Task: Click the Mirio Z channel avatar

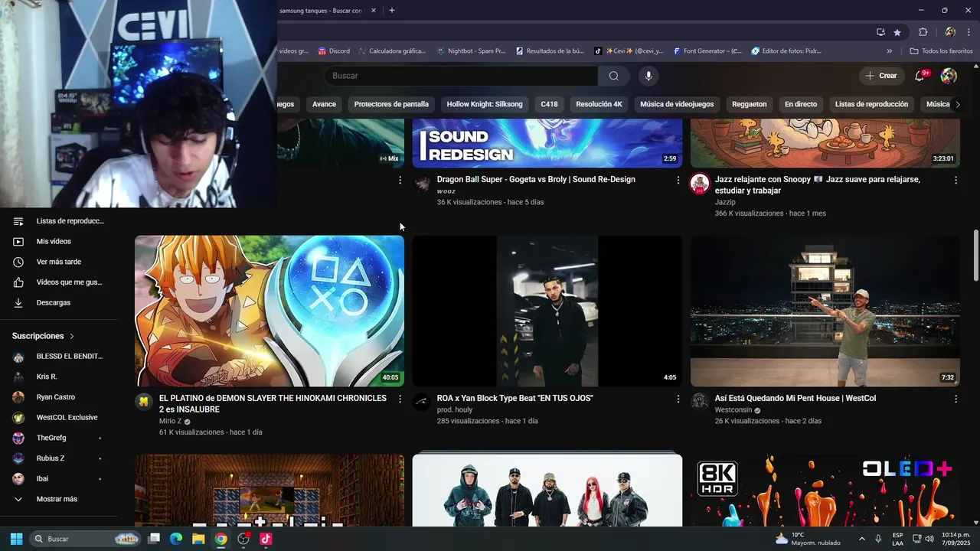Action: coord(144,402)
